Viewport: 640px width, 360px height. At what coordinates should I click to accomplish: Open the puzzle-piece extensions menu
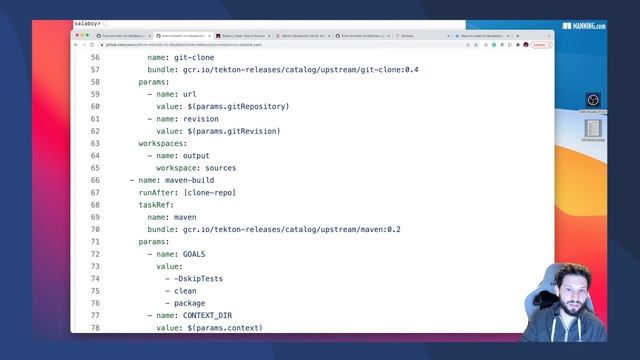coord(518,45)
